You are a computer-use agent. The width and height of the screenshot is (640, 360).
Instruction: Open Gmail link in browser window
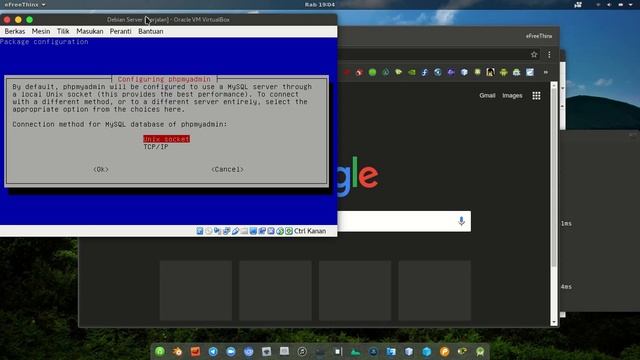[487, 96]
